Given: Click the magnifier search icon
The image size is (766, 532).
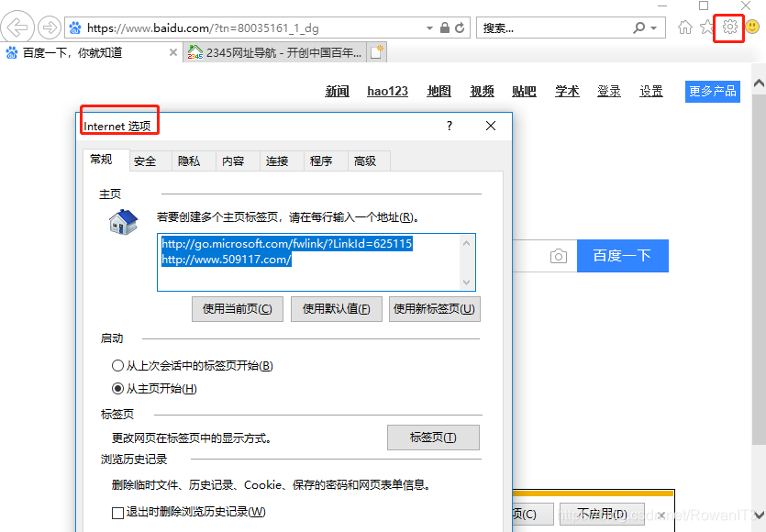Looking at the screenshot, I should tap(639, 28).
